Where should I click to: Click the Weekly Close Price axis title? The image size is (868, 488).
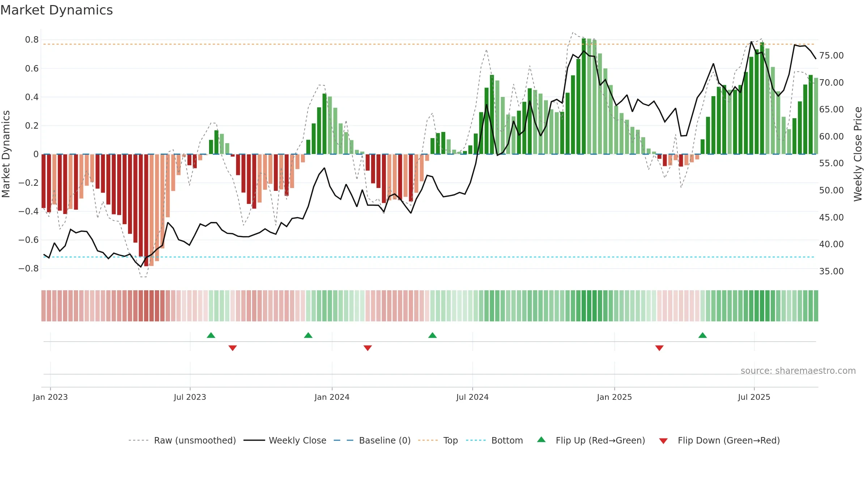pos(858,154)
